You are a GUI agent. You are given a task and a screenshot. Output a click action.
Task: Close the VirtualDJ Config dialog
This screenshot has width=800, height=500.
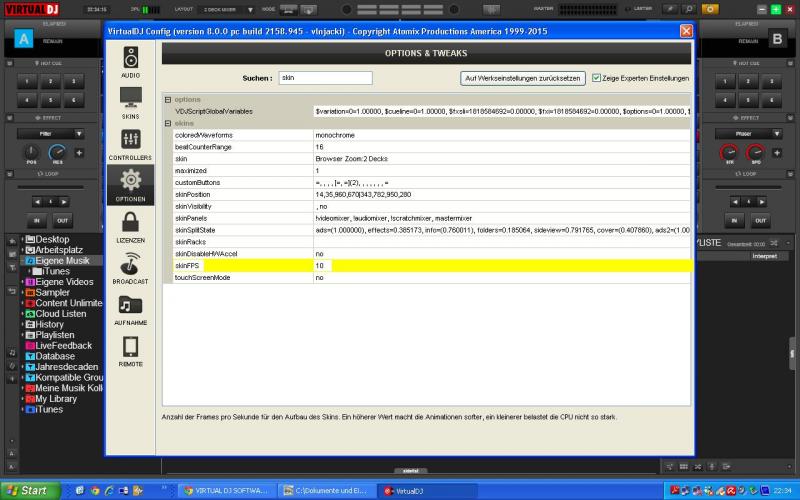click(686, 31)
